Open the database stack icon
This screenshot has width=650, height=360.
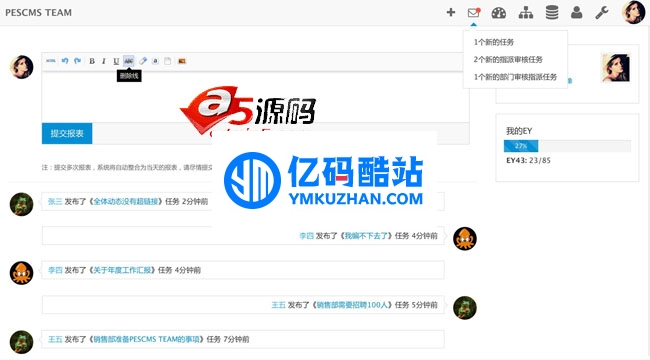click(552, 12)
